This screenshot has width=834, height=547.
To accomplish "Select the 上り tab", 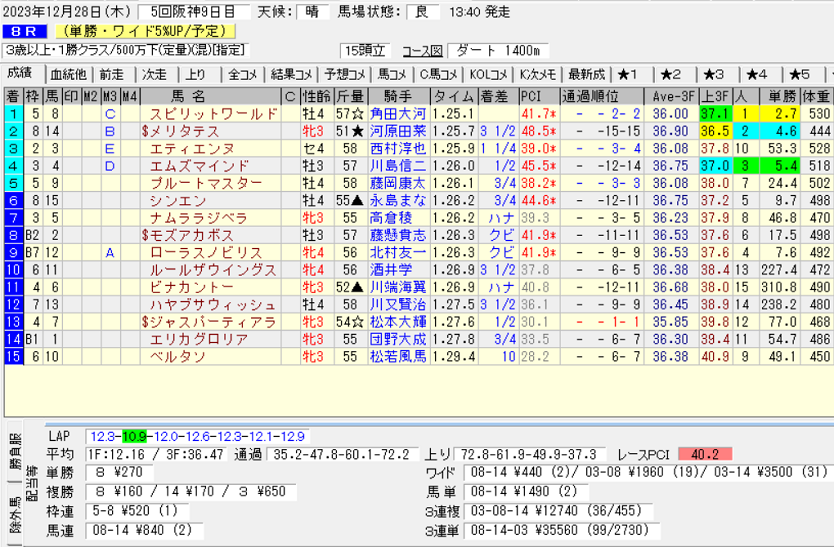I will point(196,74).
